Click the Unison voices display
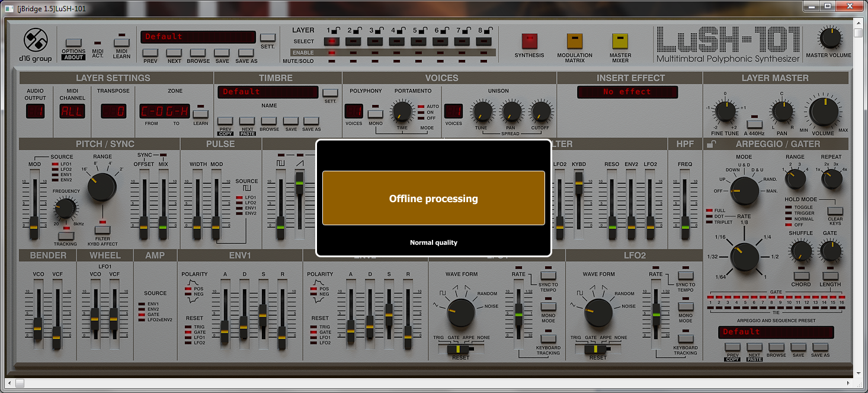 coord(453,111)
